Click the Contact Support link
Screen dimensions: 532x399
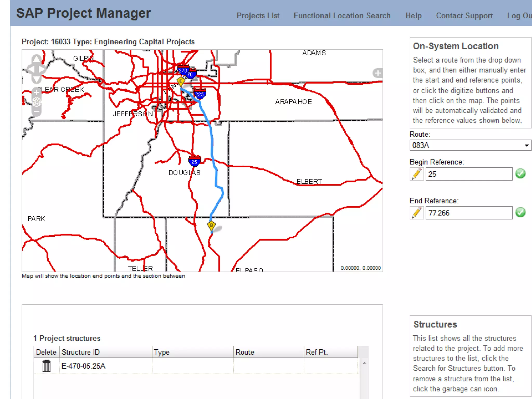pos(464,16)
